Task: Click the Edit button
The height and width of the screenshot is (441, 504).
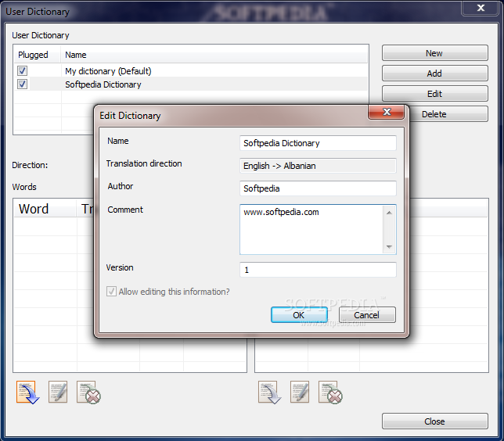Action: click(434, 94)
